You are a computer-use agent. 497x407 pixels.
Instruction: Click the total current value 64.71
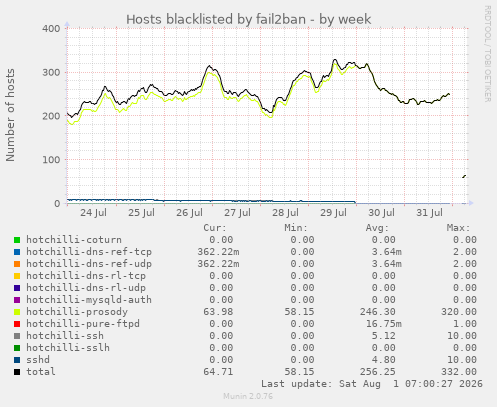pos(218,372)
